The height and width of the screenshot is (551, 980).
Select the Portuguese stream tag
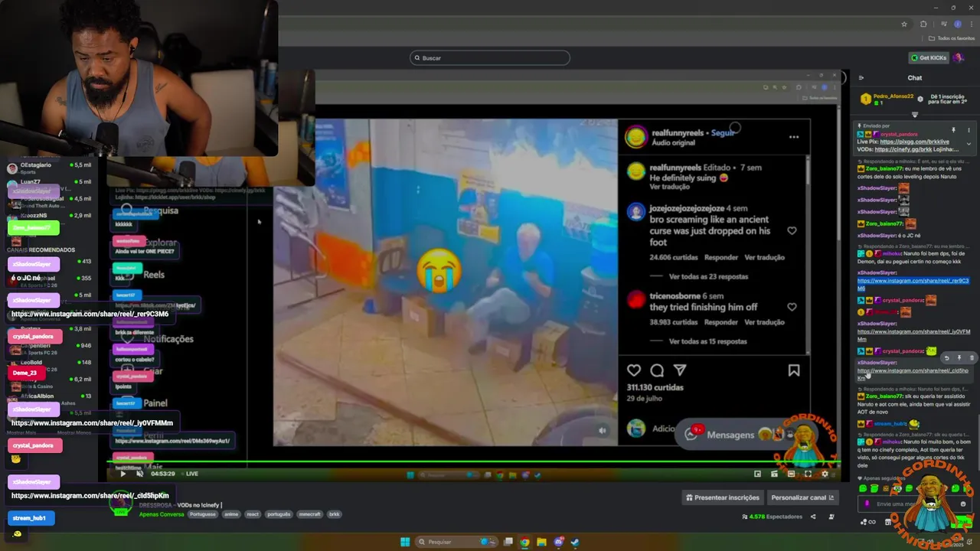pos(203,514)
